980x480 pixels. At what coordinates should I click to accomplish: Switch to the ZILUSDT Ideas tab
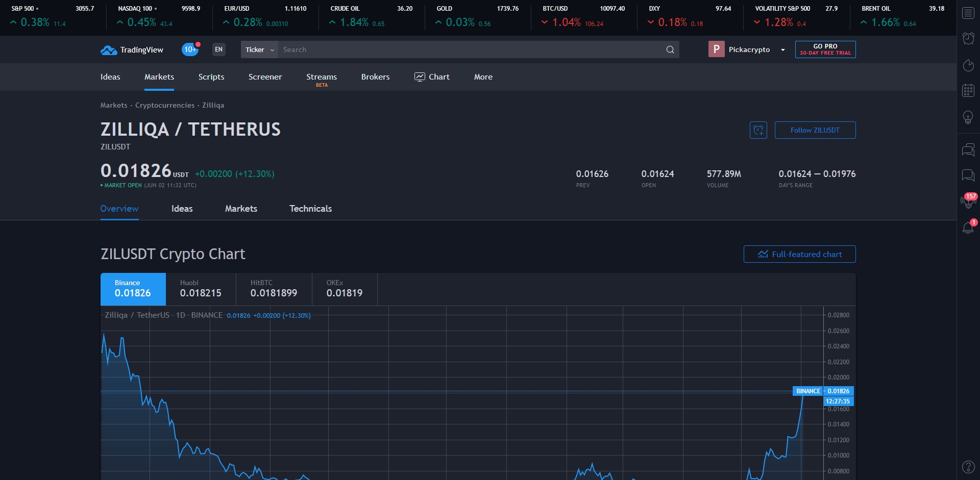click(x=182, y=209)
